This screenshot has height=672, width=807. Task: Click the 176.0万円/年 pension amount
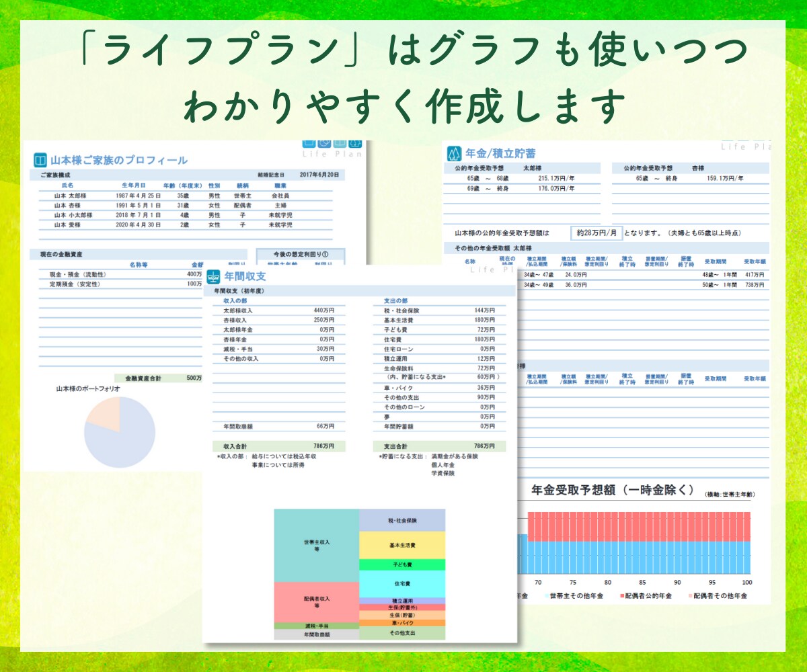[556, 189]
